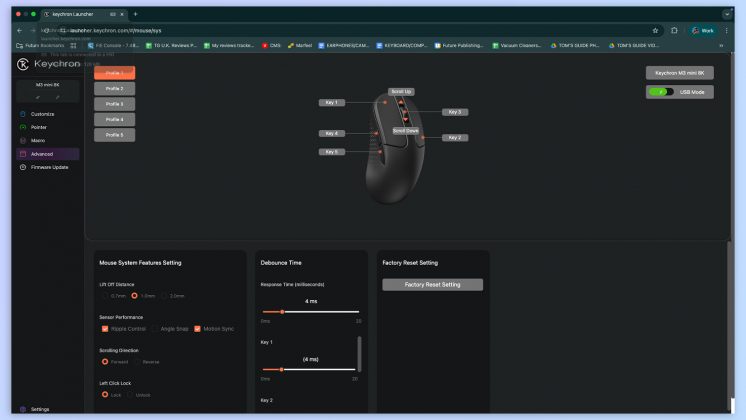
Task: Toggle the USB Mode switch
Action: click(x=659, y=91)
